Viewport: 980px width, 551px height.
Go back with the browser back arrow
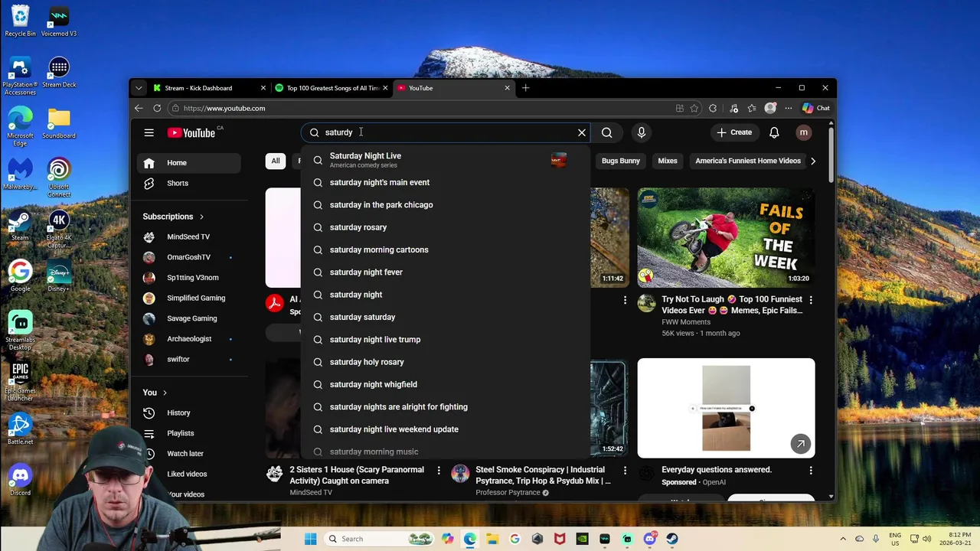139,108
